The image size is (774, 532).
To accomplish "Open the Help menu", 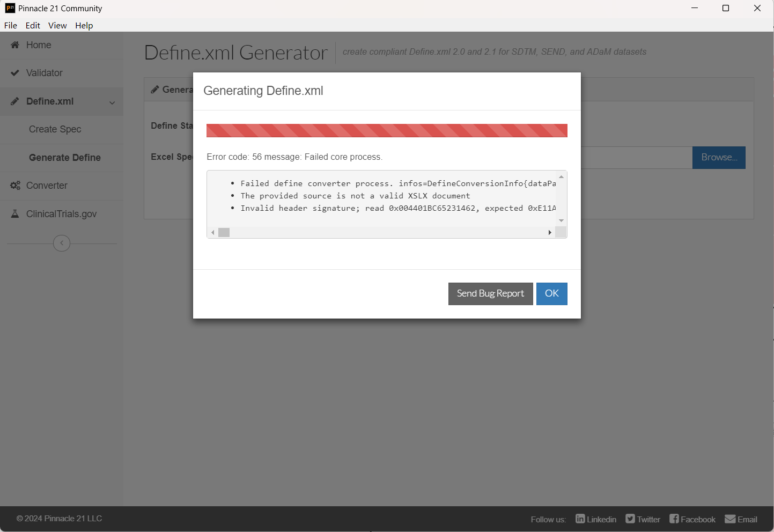I will pos(84,25).
